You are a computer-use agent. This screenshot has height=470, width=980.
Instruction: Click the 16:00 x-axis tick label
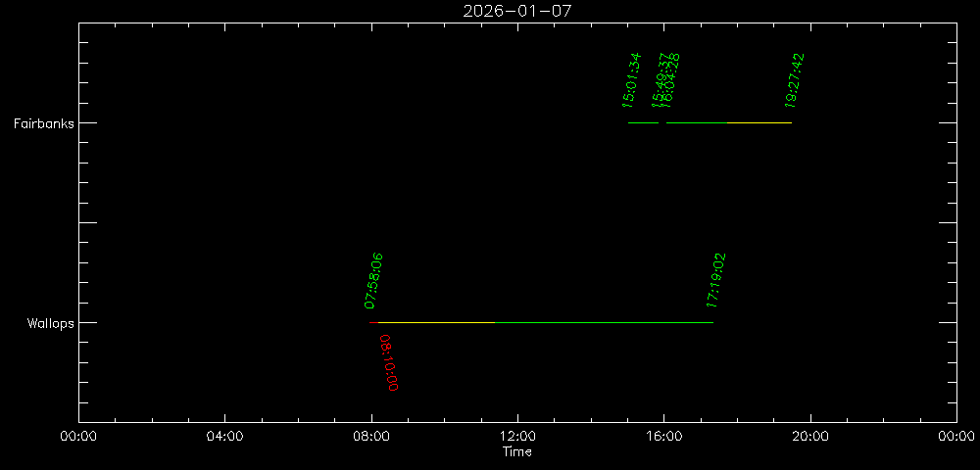(x=663, y=437)
